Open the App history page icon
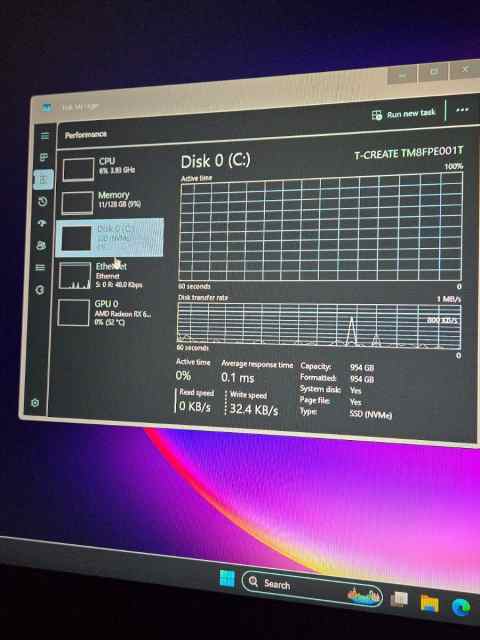The height and width of the screenshot is (640, 480). click(42, 202)
